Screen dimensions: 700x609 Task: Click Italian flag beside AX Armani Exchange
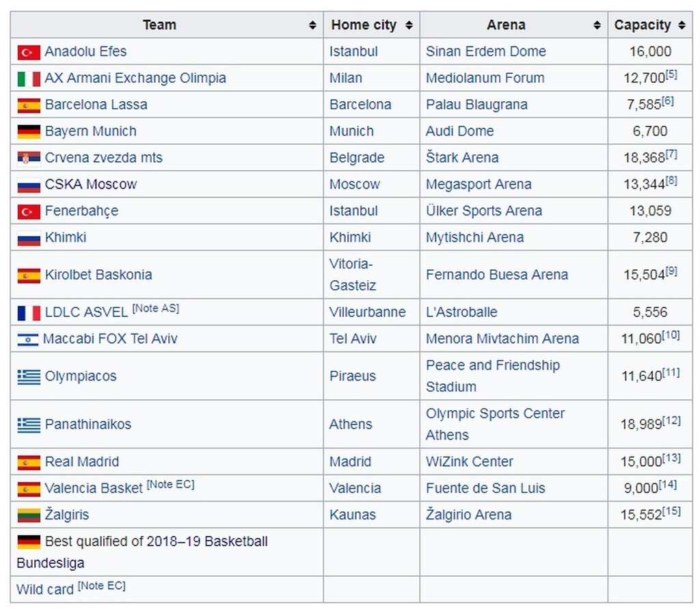click(x=29, y=79)
